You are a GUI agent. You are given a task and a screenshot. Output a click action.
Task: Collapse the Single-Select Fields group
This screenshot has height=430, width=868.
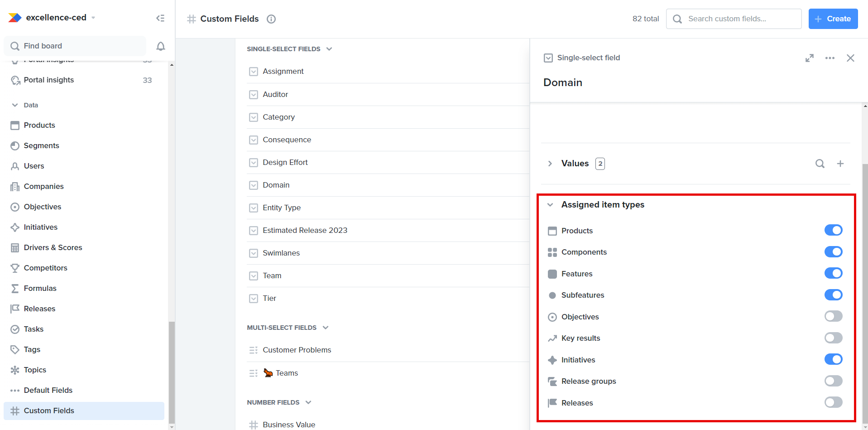(x=329, y=49)
